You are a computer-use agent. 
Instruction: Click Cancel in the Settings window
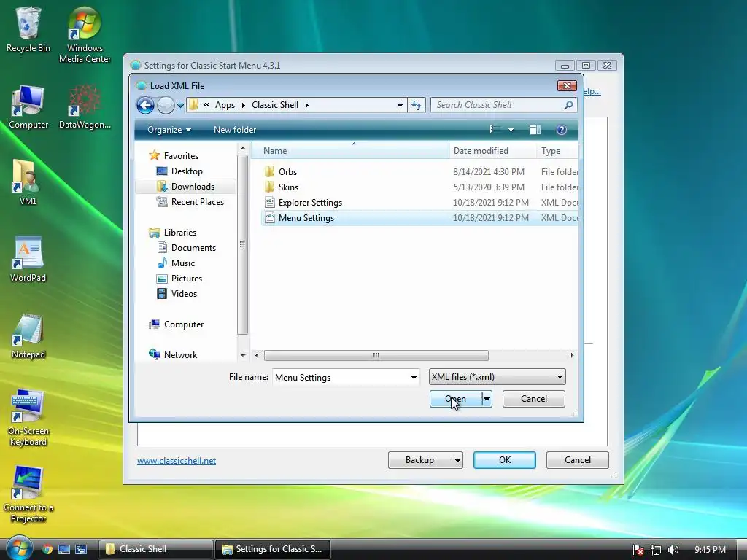pyautogui.click(x=578, y=460)
